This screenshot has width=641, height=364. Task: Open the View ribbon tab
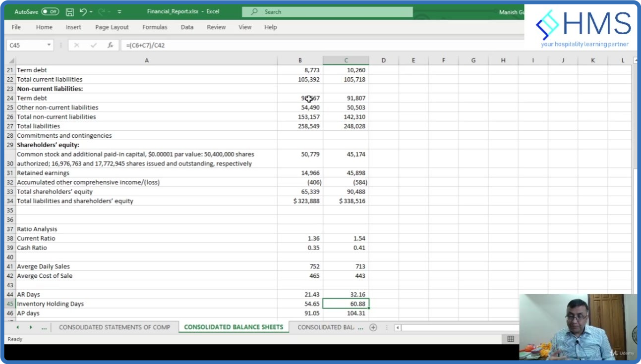(245, 27)
